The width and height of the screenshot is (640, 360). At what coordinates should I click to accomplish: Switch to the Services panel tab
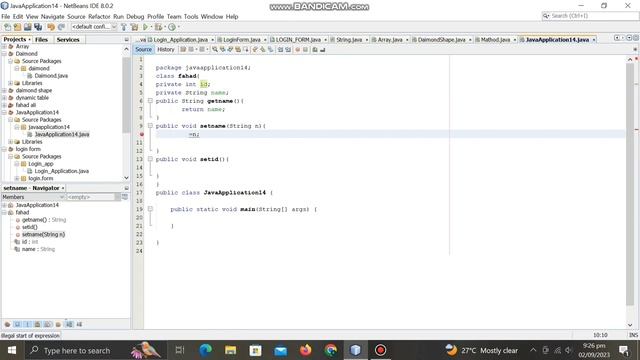tap(68, 40)
